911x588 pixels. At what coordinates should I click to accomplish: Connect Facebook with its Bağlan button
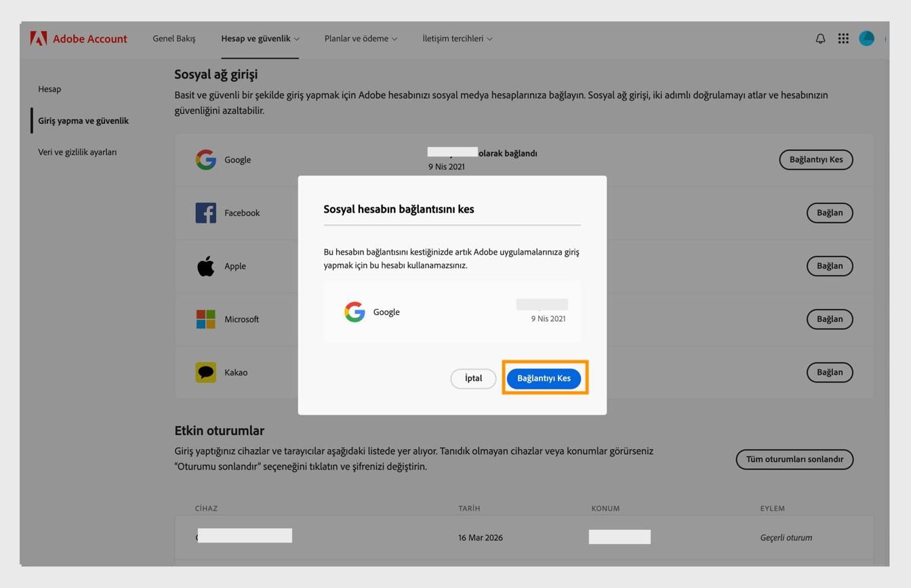(x=830, y=213)
